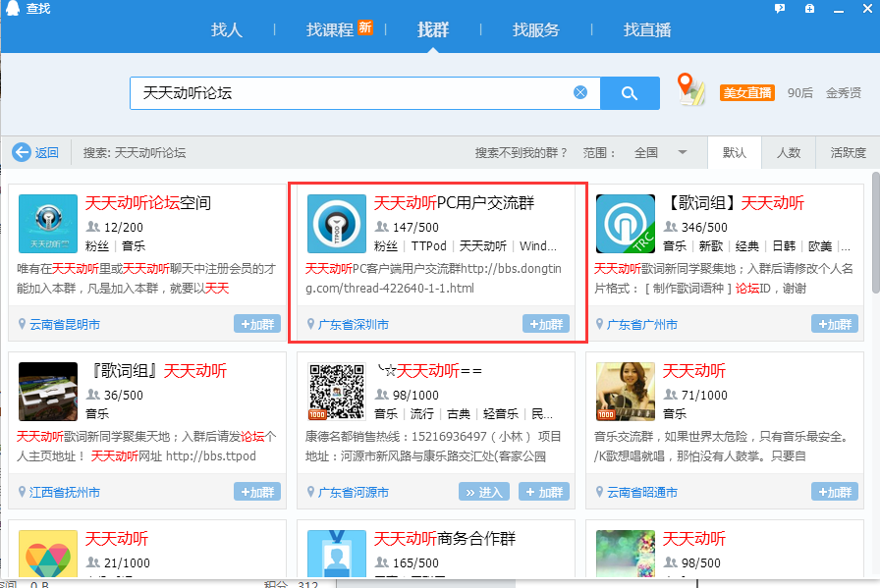Switch to the 找直播 tab
This screenshot has height=588, width=880.
(647, 29)
